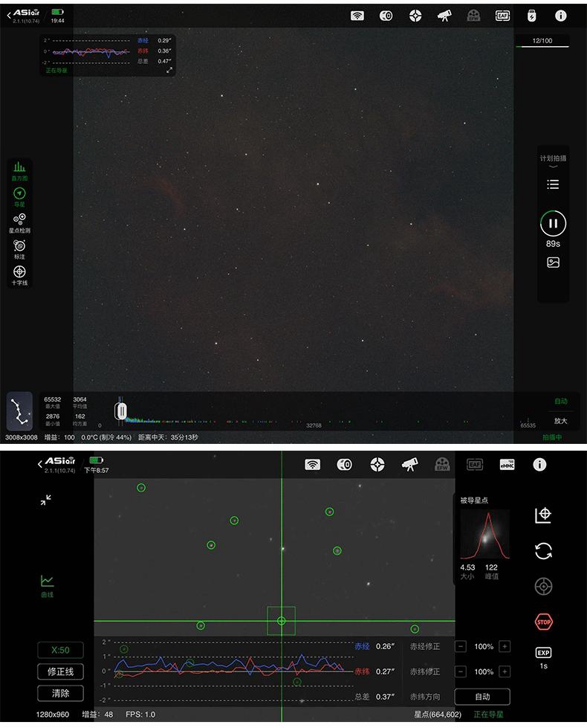The height and width of the screenshot is (728, 587).
Task: Open the eMMC storage settings tab
Action: pyautogui.click(x=507, y=464)
